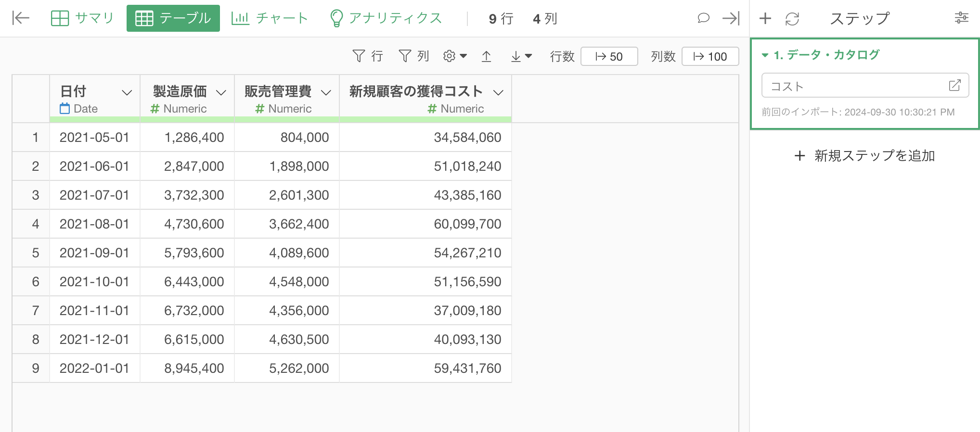Image resolution: width=980 pixels, height=432 pixels.
Task: Select the cell 2022-01-01
Action: pos(94,368)
